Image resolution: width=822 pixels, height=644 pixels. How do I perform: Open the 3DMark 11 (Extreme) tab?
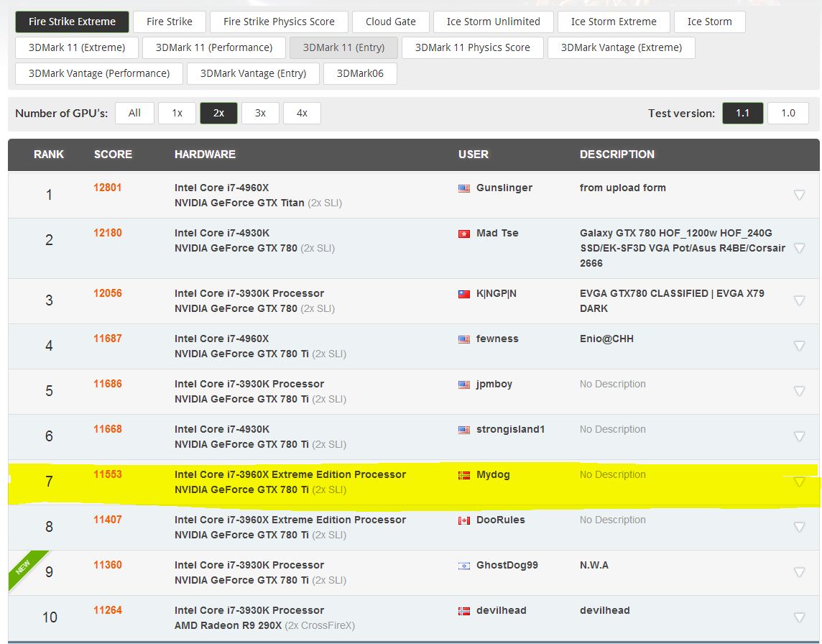coord(77,47)
